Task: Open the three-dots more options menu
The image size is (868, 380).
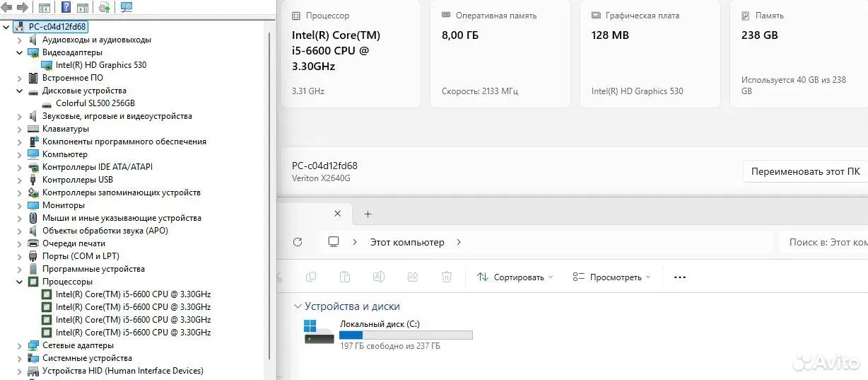Action: [x=680, y=277]
